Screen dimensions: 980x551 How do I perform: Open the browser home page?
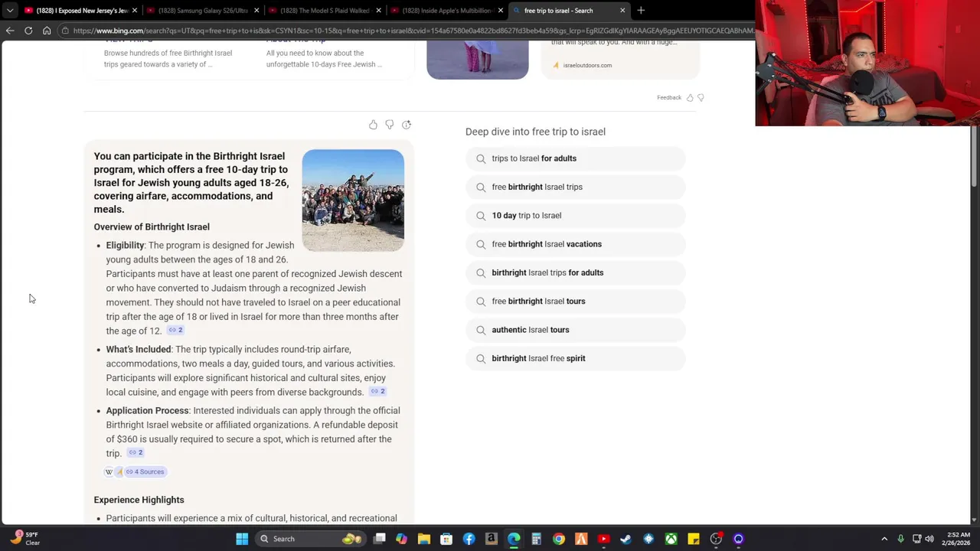47,31
